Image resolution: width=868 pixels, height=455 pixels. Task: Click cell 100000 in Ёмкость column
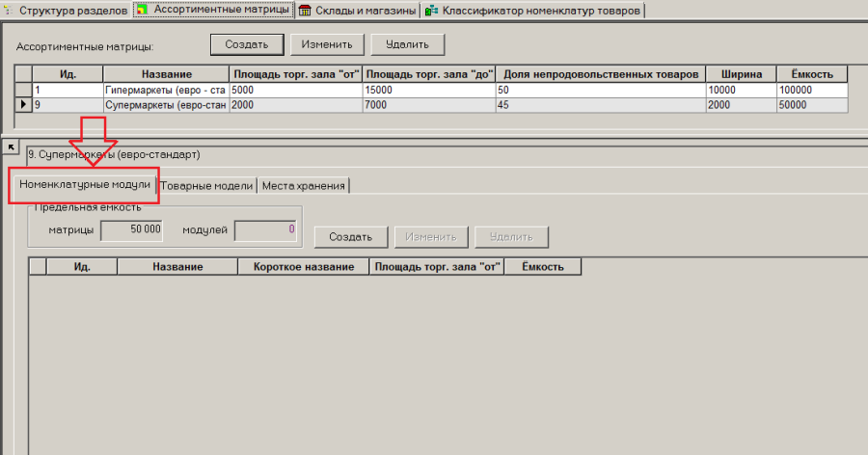tap(812, 90)
